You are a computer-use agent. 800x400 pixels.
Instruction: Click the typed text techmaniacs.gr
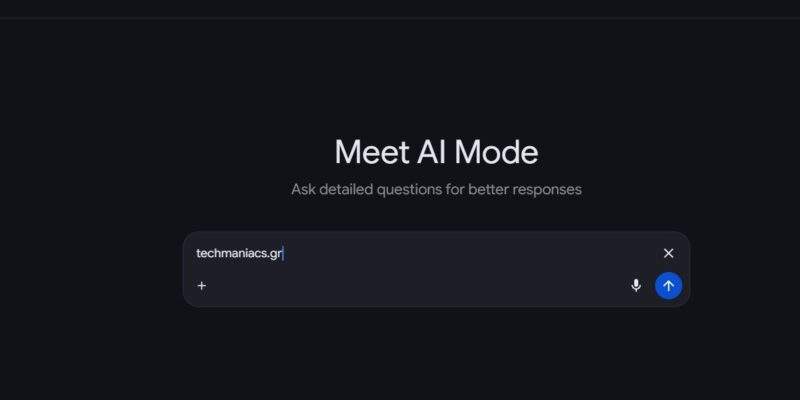click(239, 254)
